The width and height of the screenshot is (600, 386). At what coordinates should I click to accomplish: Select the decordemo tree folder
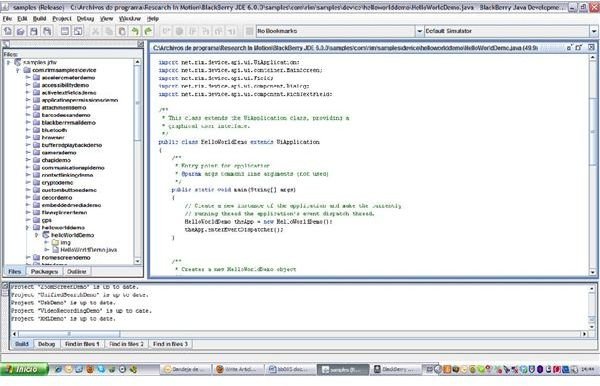pos(57,197)
